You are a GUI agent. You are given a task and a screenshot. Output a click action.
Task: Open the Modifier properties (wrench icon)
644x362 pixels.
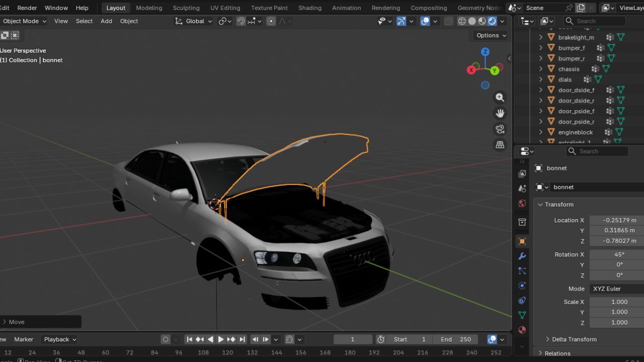click(x=522, y=255)
